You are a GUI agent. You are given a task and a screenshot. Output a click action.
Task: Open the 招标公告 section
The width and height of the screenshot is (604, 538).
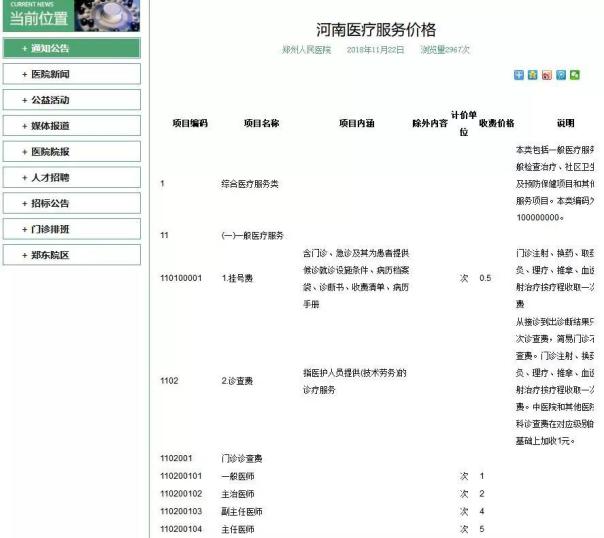point(70,203)
